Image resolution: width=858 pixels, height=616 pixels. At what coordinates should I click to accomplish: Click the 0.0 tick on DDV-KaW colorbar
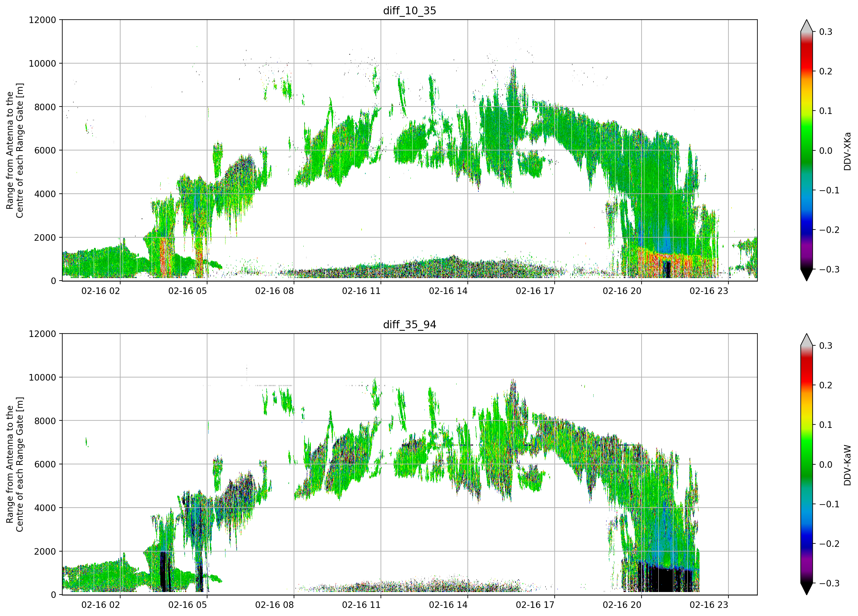(826, 465)
